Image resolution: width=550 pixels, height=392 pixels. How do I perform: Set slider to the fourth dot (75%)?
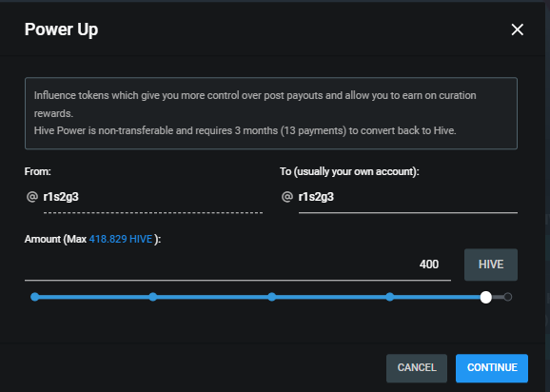(x=390, y=297)
